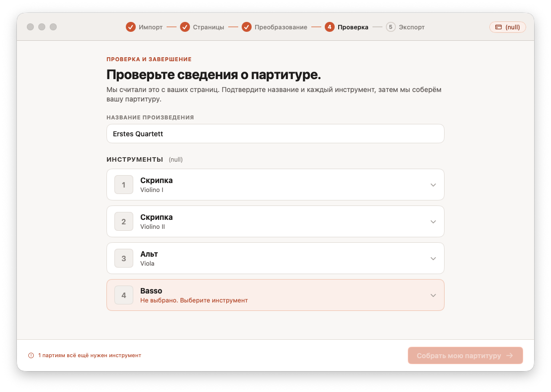Go to the Экспорт step

[411, 27]
